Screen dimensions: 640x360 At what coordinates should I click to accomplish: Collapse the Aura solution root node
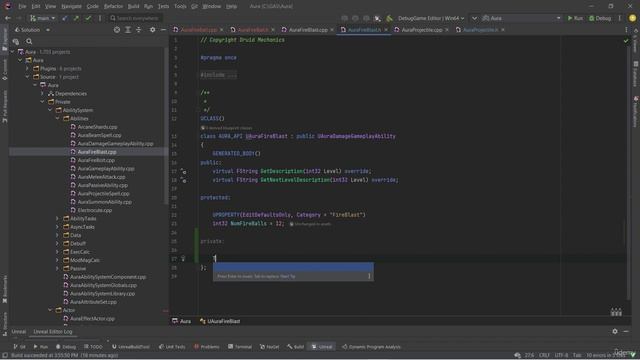(x=13, y=52)
